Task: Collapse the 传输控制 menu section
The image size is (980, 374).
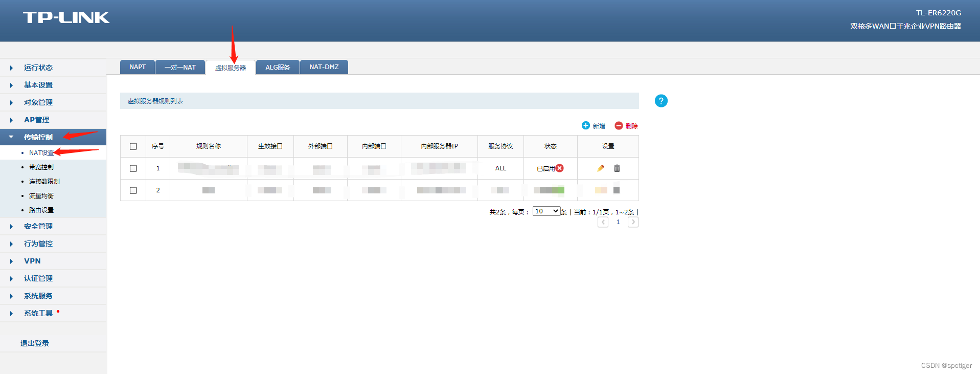Action: point(53,137)
